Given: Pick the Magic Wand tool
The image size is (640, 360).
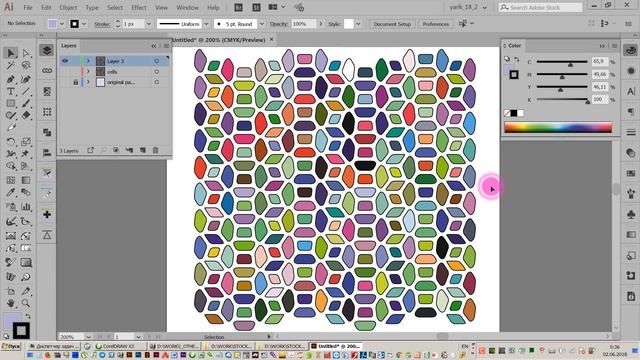Looking at the screenshot, I should point(11,65).
